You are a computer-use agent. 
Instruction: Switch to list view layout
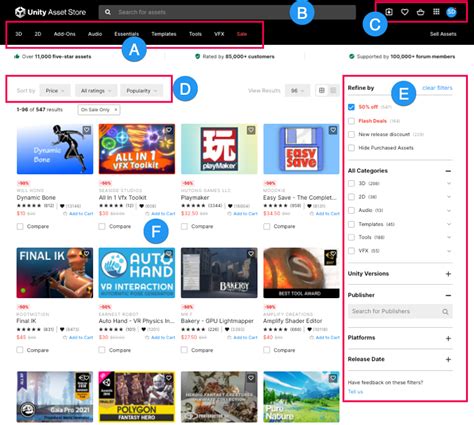tap(333, 90)
